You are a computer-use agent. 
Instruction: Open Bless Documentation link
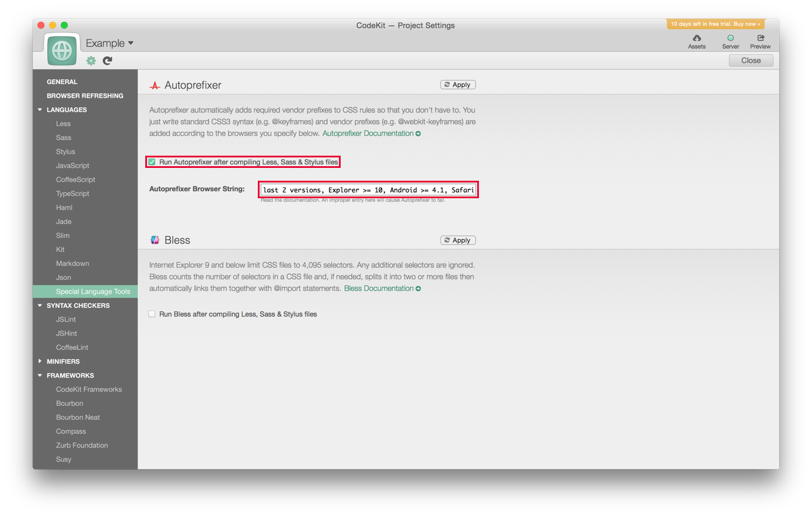(x=379, y=289)
